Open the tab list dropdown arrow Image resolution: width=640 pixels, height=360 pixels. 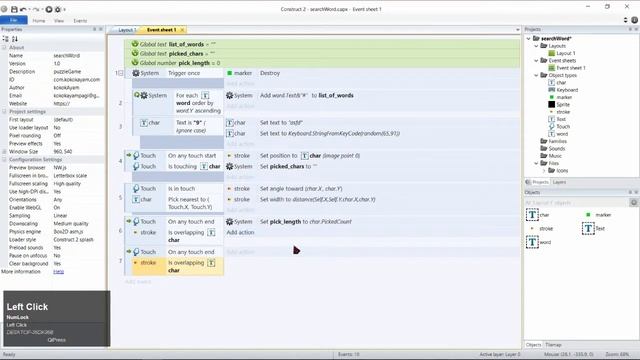pos(518,30)
